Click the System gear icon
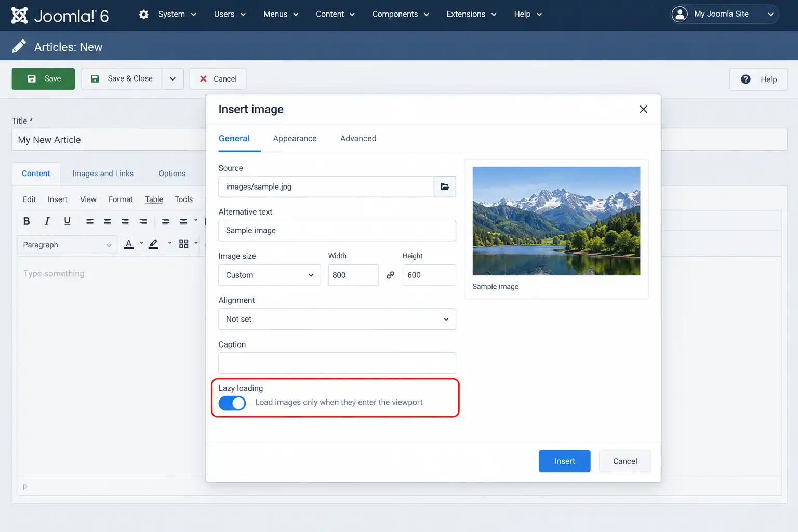 click(144, 15)
